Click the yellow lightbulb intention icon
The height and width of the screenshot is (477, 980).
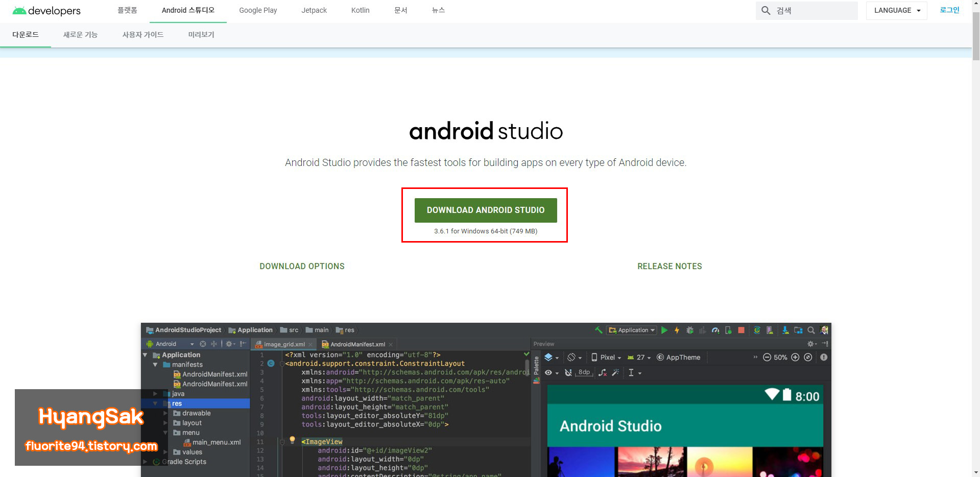point(293,440)
